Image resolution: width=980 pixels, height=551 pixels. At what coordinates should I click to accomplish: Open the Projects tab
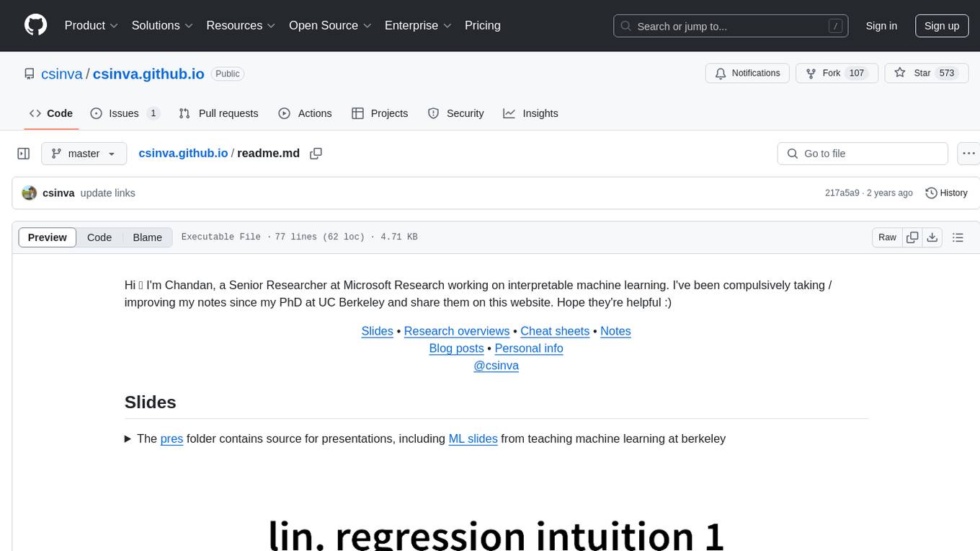[x=380, y=113]
